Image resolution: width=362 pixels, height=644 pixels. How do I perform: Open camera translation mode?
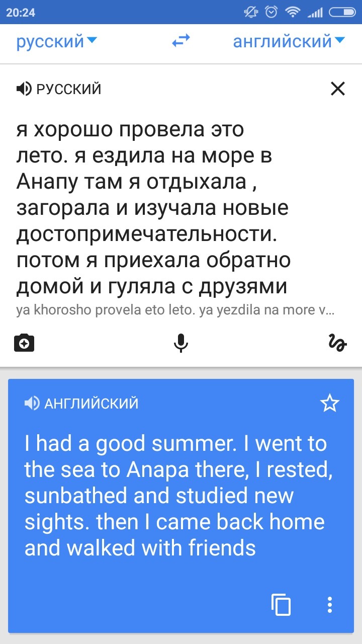point(24,343)
